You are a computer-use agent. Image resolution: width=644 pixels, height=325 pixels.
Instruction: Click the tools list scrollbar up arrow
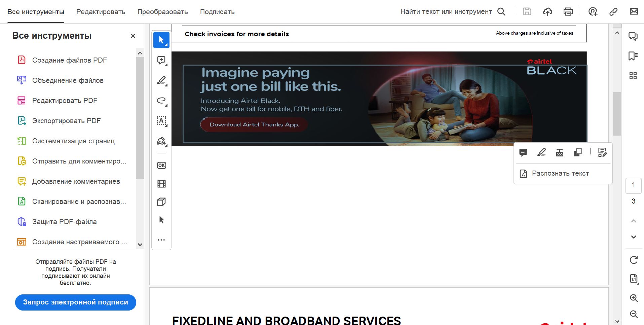click(140, 53)
